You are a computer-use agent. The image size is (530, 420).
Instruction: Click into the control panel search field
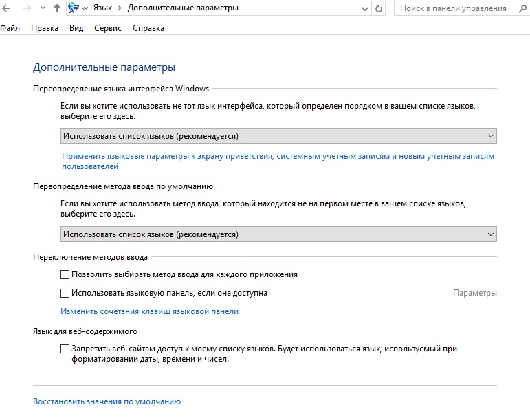point(452,9)
